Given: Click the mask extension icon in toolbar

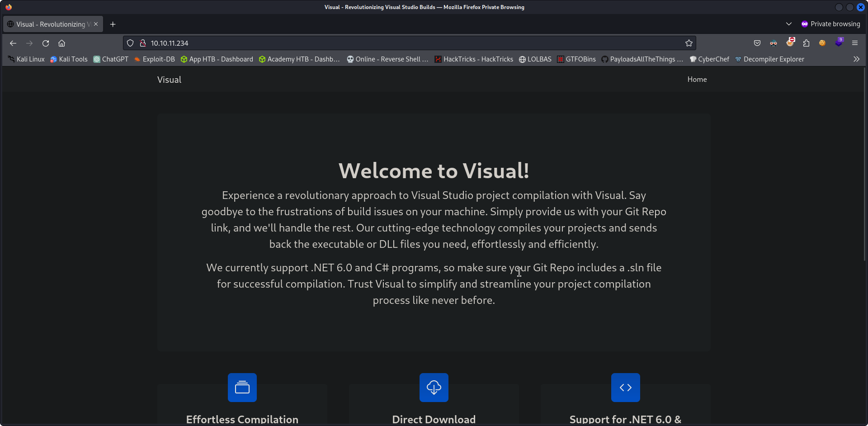Looking at the screenshot, I should pyautogui.click(x=774, y=43).
